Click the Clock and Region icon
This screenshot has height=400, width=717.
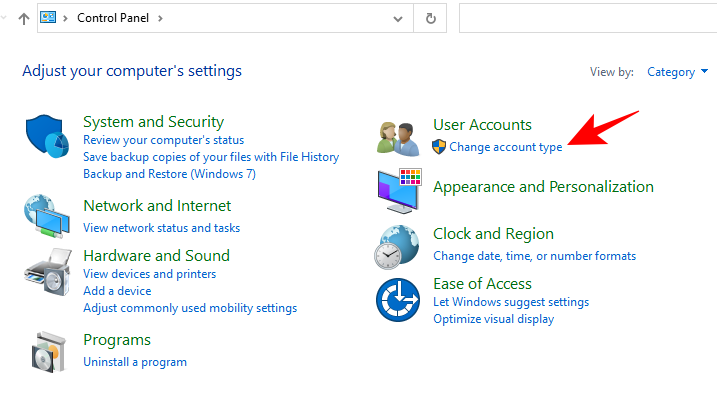point(397,246)
